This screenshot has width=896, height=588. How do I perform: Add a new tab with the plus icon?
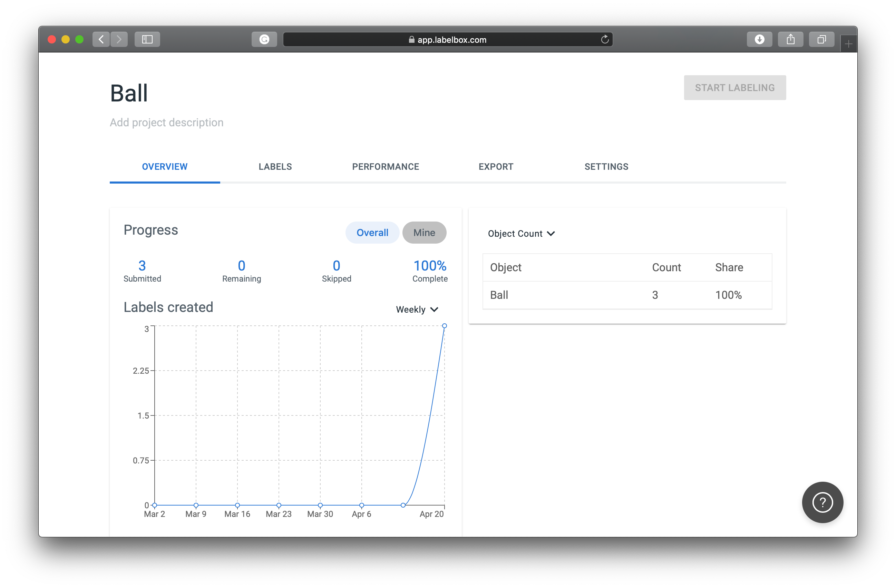coord(848,44)
